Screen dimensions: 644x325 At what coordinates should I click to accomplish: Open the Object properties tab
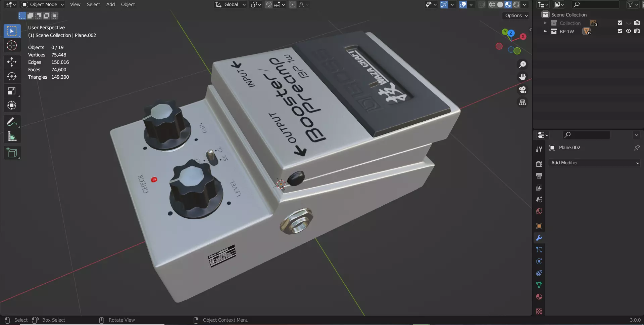pos(539,226)
